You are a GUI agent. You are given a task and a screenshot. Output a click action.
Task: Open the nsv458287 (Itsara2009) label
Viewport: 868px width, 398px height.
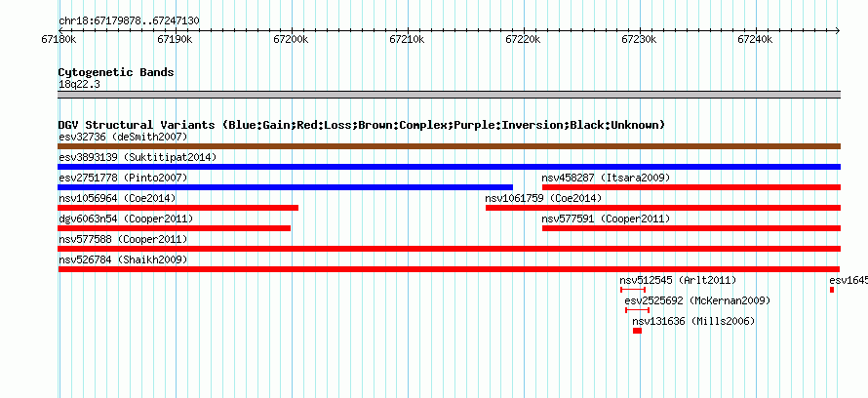[x=607, y=178]
